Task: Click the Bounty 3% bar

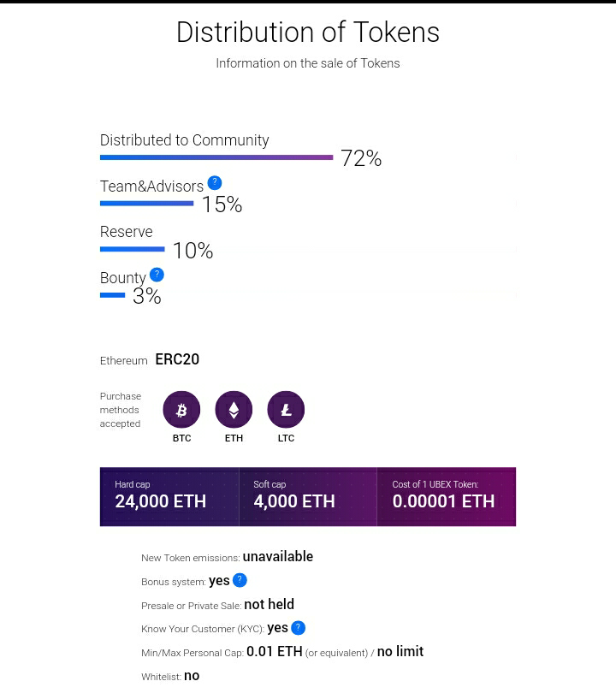Action: point(112,295)
